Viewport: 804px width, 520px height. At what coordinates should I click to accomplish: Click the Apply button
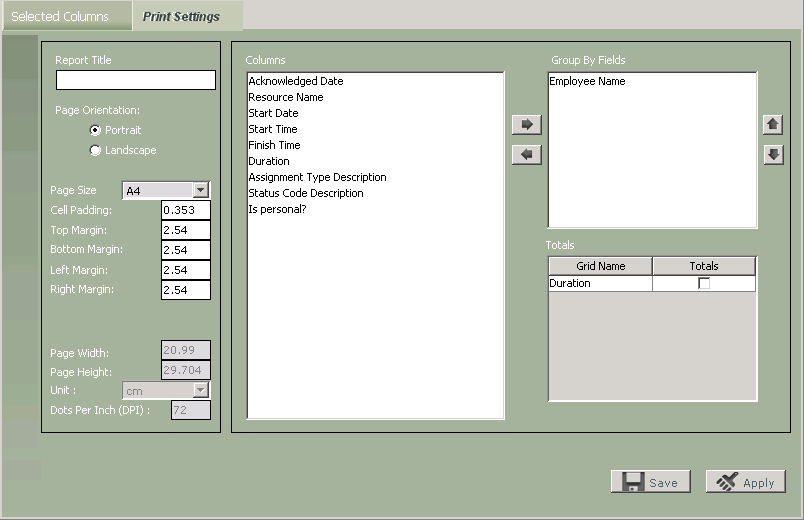pos(745,482)
